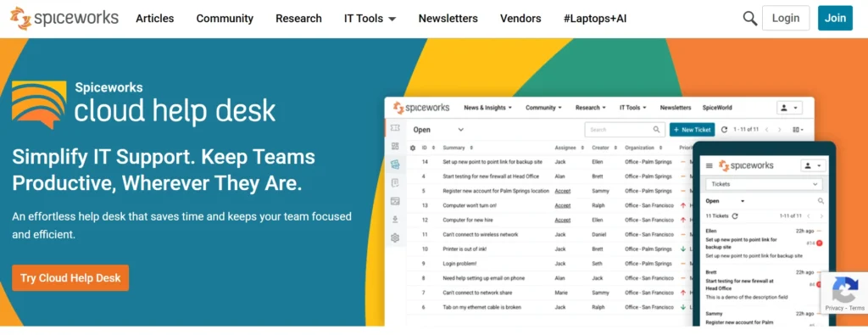Sort the table by the Summary column arrows
The width and height of the screenshot is (868, 335).
coord(471,148)
